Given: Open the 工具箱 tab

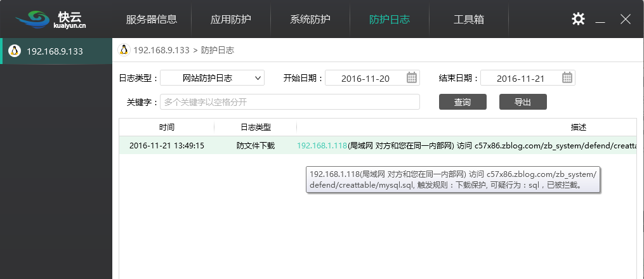Looking at the screenshot, I should 469,20.
